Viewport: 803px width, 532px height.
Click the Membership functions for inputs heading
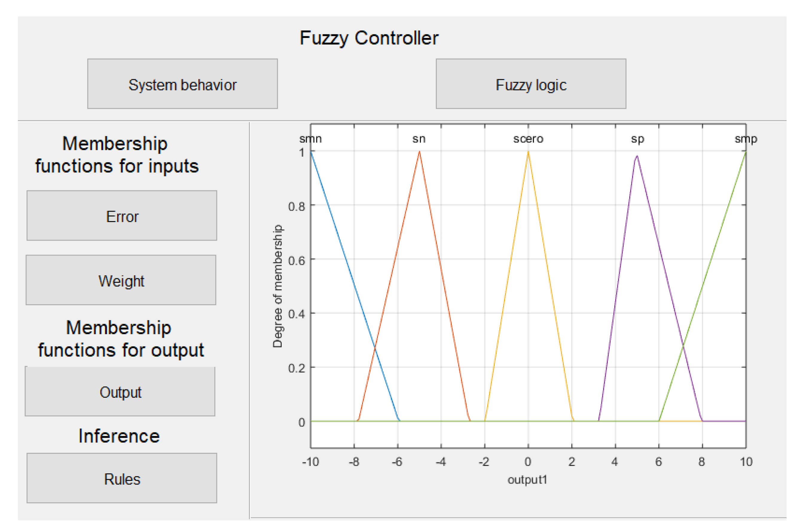tap(116, 155)
